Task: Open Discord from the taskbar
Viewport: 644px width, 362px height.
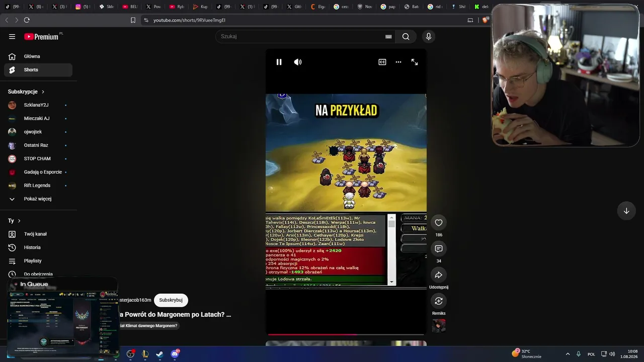Action: pyautogui.click(x=175, y=354)
